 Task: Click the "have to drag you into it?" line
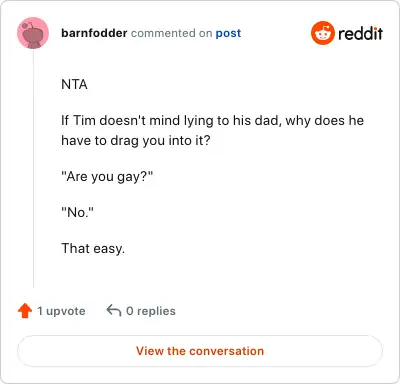(136, 141)
